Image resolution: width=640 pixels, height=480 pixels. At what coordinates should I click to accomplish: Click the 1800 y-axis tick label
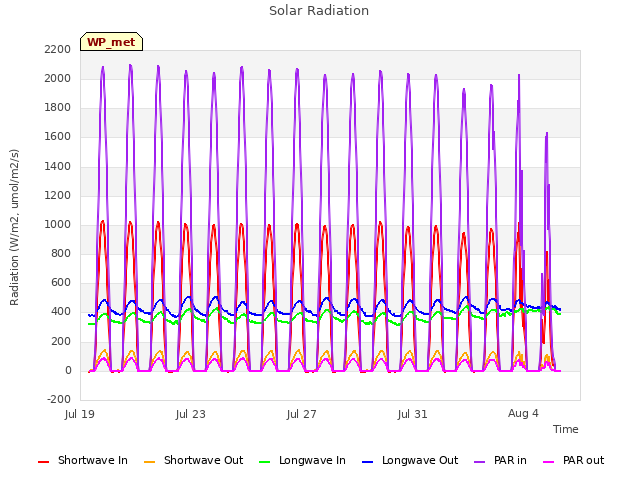point(58,107)
